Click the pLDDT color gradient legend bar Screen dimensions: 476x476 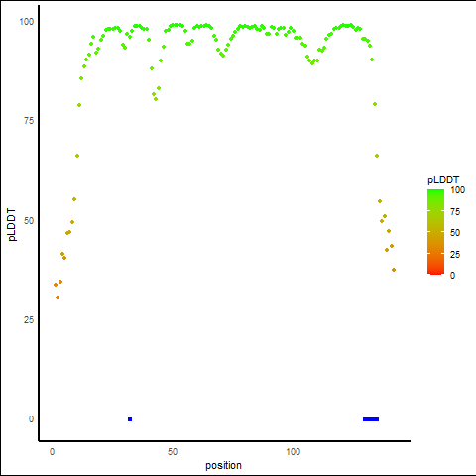pos(435,232)
